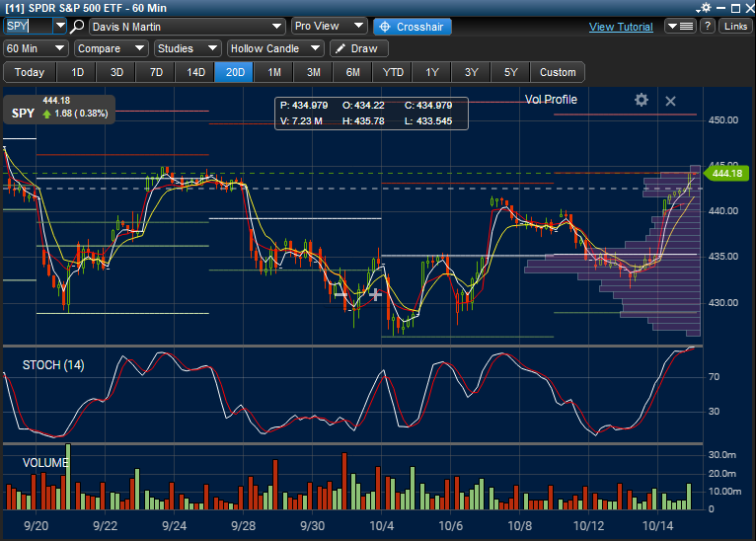
Task: Select the 14D range tab
Action: pos(195,72)
